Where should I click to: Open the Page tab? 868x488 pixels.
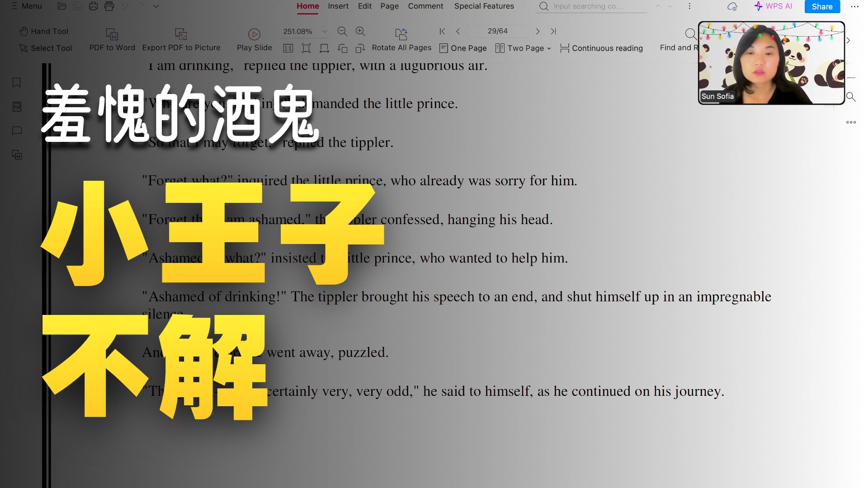tap(389, 6)
